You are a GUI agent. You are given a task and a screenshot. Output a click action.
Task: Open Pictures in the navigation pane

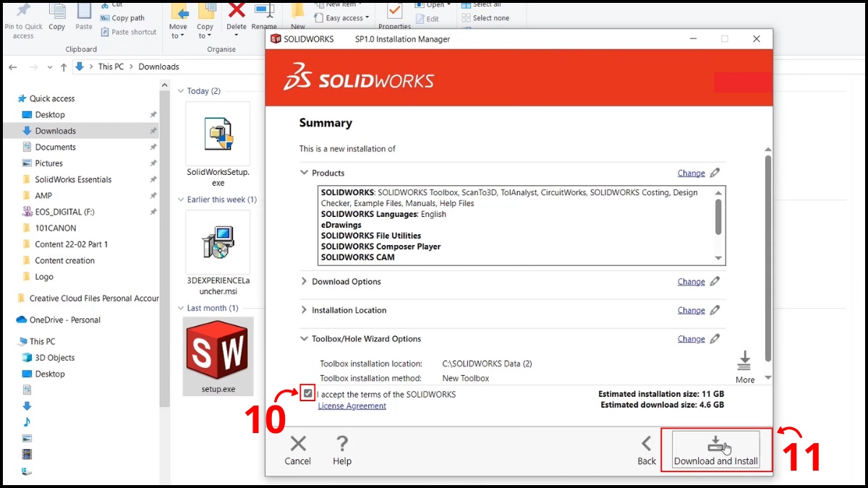[49, 163]
